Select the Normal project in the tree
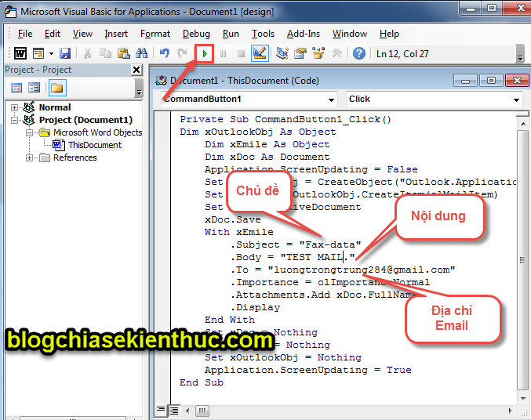Image resolution: width=531 pixels, height=420 pixels. click(x=55, y=107)
